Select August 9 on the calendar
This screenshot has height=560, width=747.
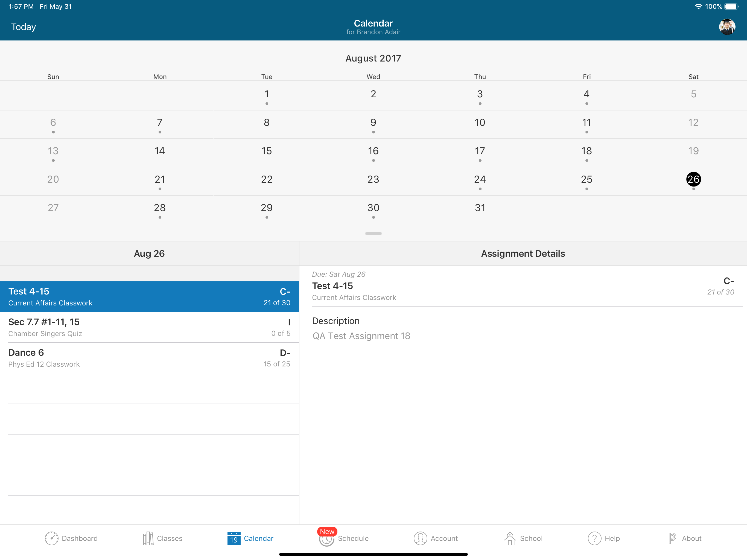[x=373, y=122]
